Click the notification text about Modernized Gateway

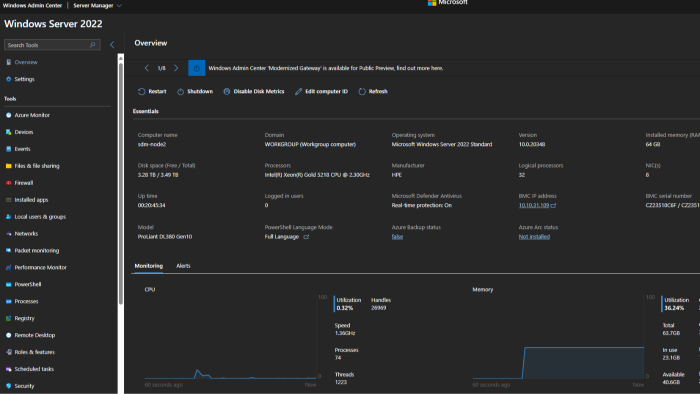tap(325, 68)
